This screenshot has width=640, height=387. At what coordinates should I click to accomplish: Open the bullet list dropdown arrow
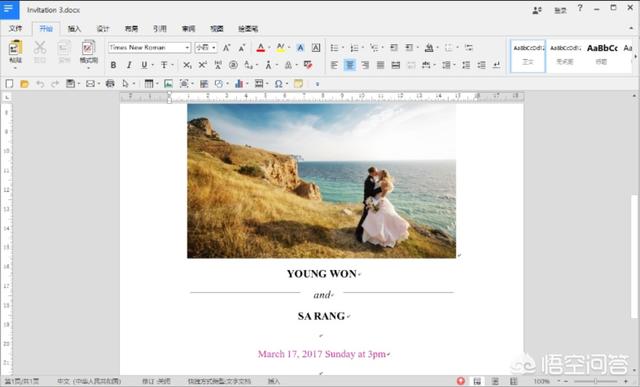(x=342, y=48)
